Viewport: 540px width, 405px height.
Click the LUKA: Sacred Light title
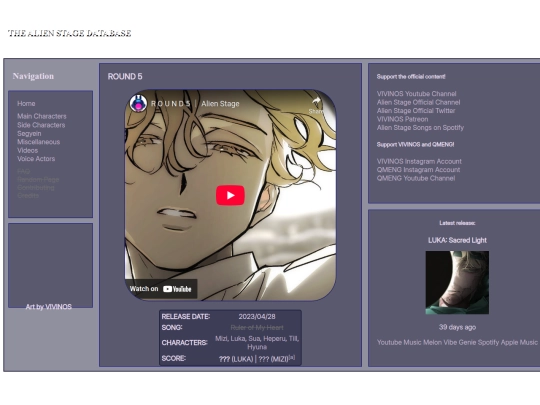pyautogui.click(x=457, y=240)
